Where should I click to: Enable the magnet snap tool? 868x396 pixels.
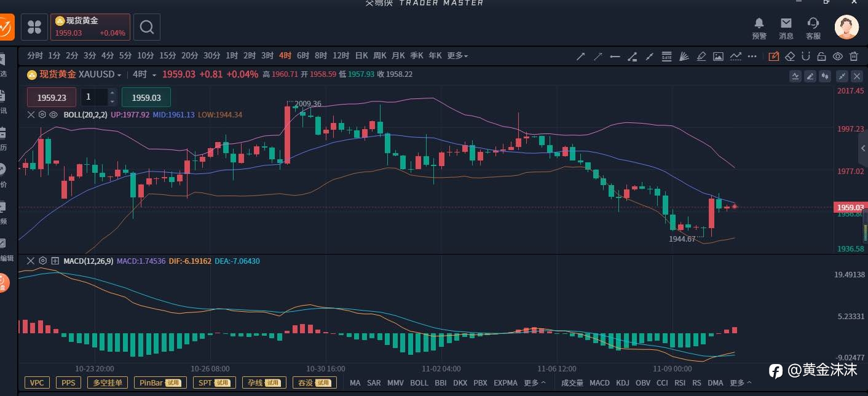pos(806,57)
